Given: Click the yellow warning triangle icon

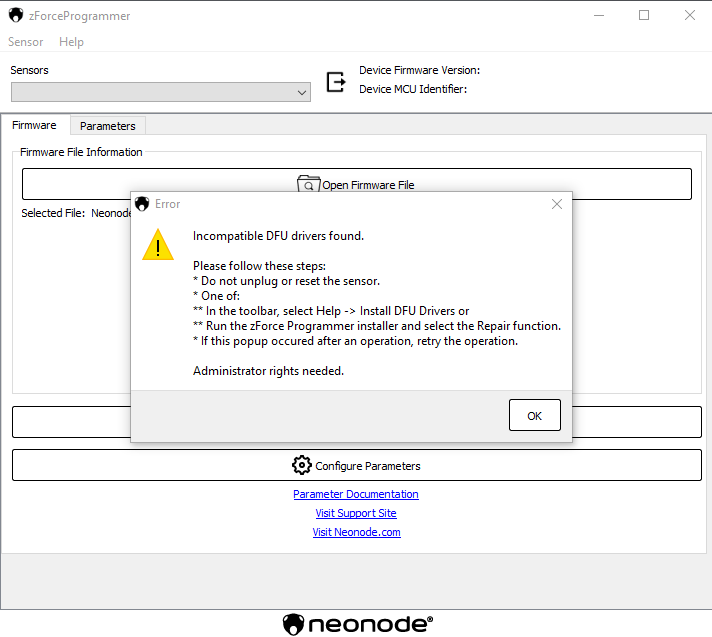Looking at the screenshot, I should [x=158, y=245].
